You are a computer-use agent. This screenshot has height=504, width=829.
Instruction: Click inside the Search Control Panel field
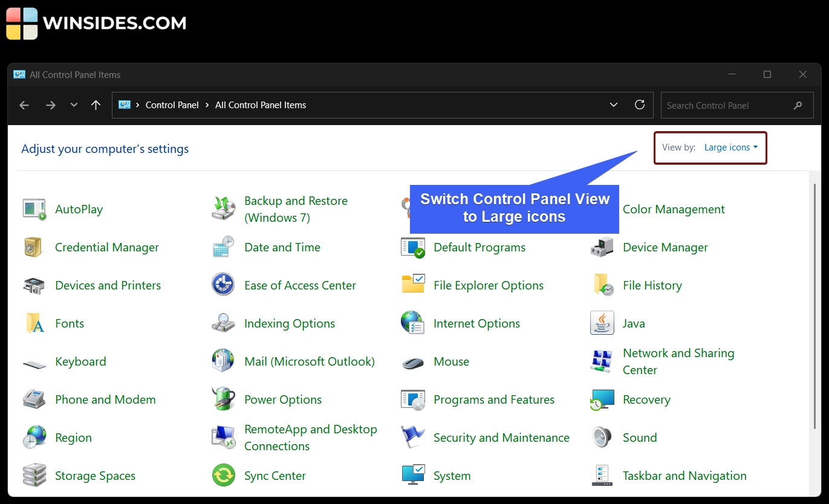726,105
